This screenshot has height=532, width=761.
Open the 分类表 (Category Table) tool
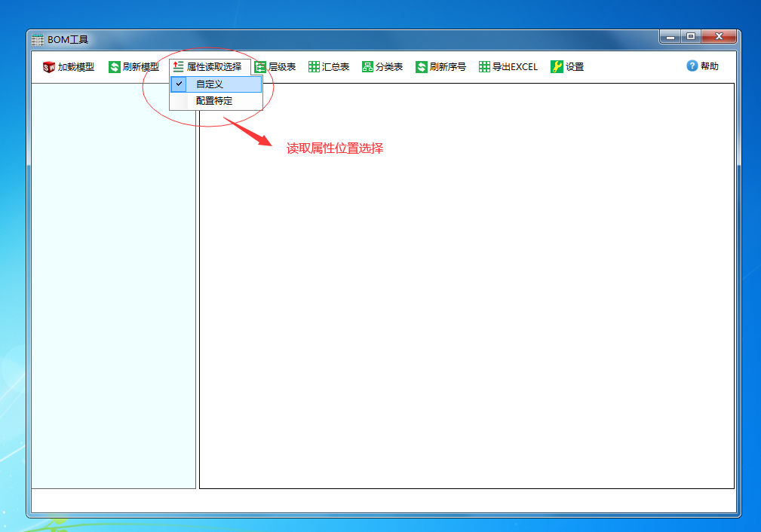coord(383,66)
